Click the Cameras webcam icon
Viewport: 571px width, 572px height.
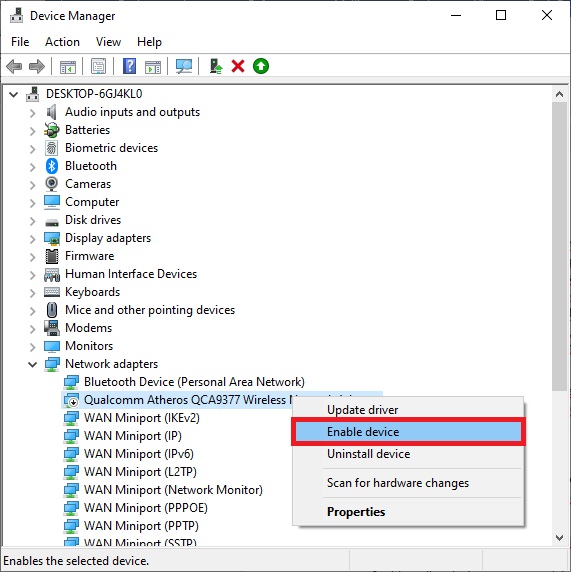pos(51,184)
